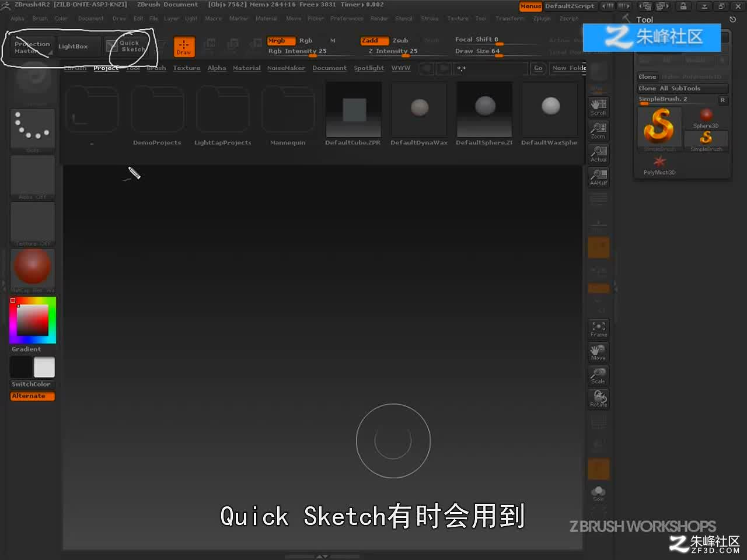Click the SwitchColor button
This screenshot has width=747, height=560.
[33, 384]
